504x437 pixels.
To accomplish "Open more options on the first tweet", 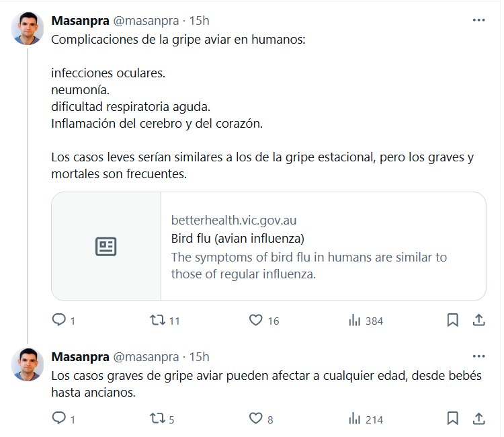I will [478, 20].
